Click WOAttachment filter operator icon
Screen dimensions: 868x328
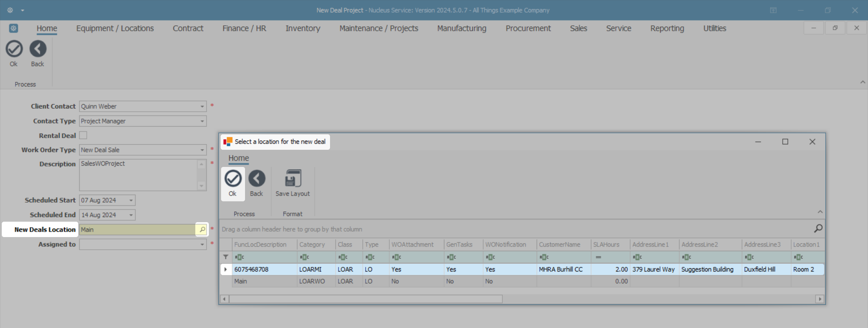(396, 257)
